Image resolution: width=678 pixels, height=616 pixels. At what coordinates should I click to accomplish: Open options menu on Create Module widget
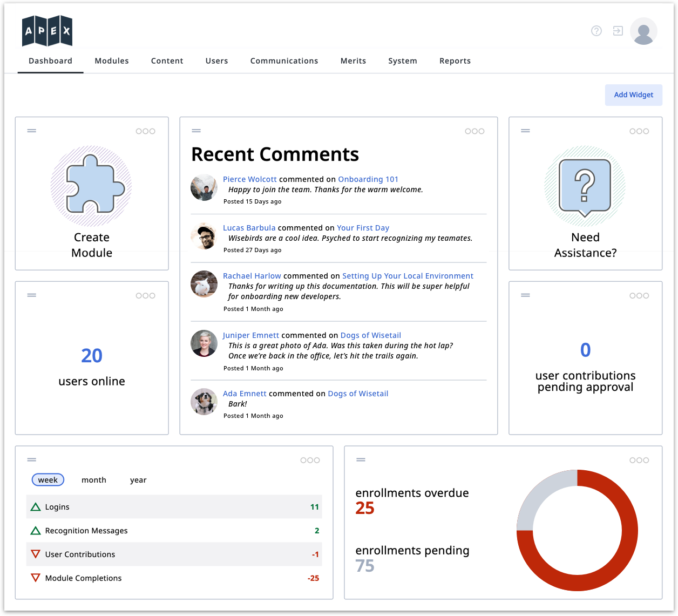pyautogui.click(x=145, y=131)
